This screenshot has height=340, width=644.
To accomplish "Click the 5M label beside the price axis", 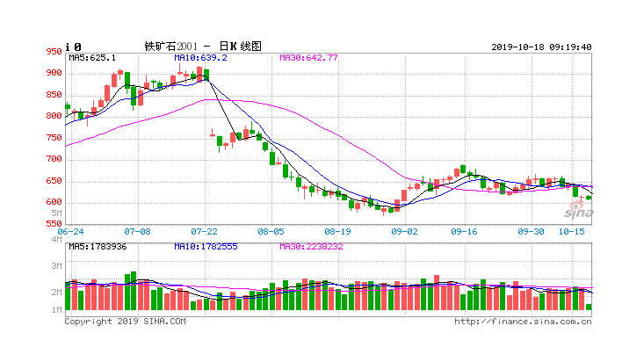I will click(x=57, y=213).
